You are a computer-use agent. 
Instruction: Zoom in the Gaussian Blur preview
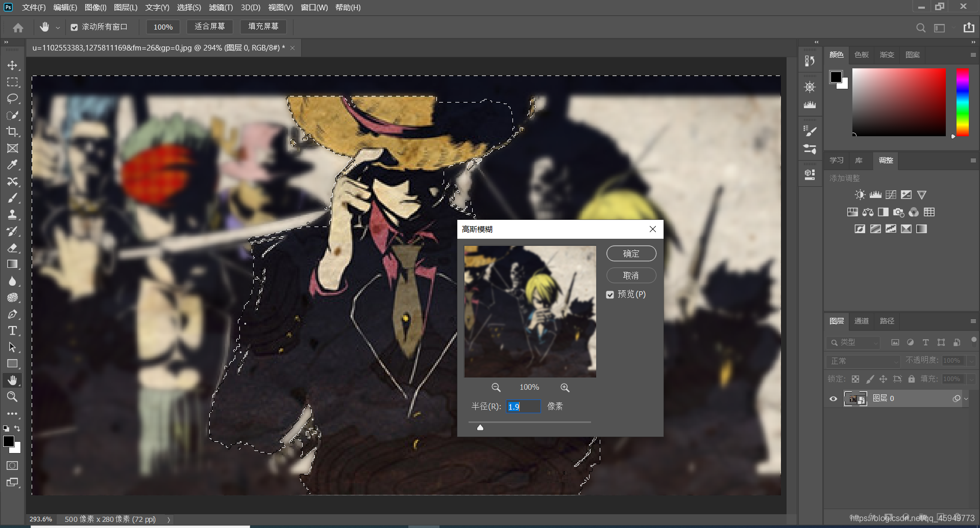[565, 388]
